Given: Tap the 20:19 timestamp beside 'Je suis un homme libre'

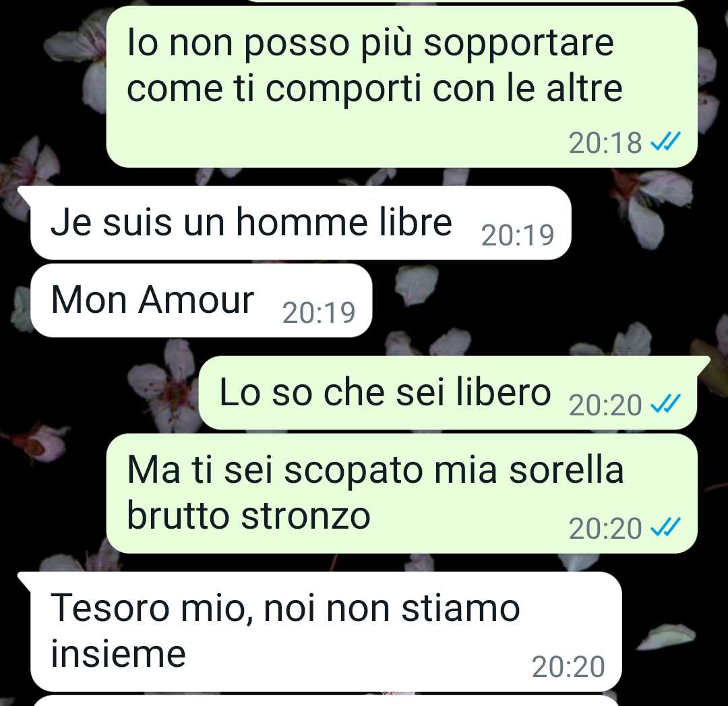Looking at the screenshot, I should (x=518, y=235).
